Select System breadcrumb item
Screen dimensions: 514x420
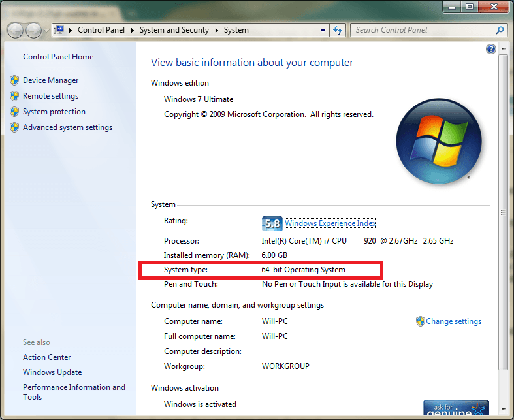(x=236, y=30)
